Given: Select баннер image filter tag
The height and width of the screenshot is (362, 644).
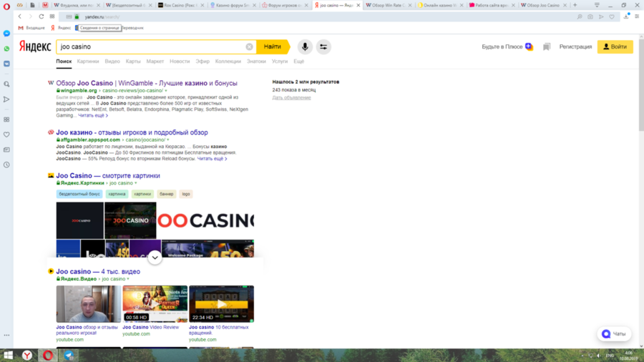Looking at the screenshot, I should (x=166, y=194).
